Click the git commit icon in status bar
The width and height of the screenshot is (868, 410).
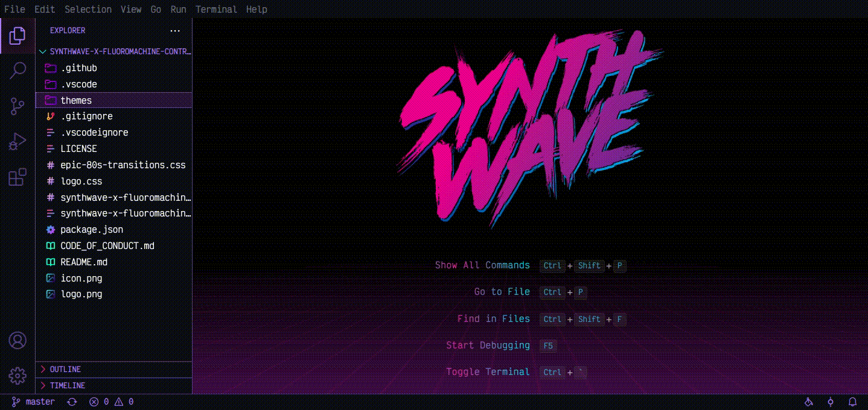(831, 402)
